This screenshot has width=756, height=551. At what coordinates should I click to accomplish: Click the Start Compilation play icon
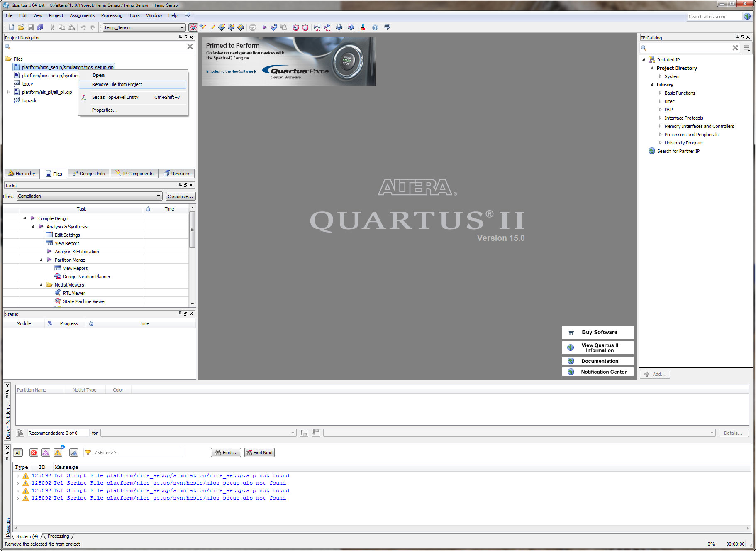(x=264, y=27)
